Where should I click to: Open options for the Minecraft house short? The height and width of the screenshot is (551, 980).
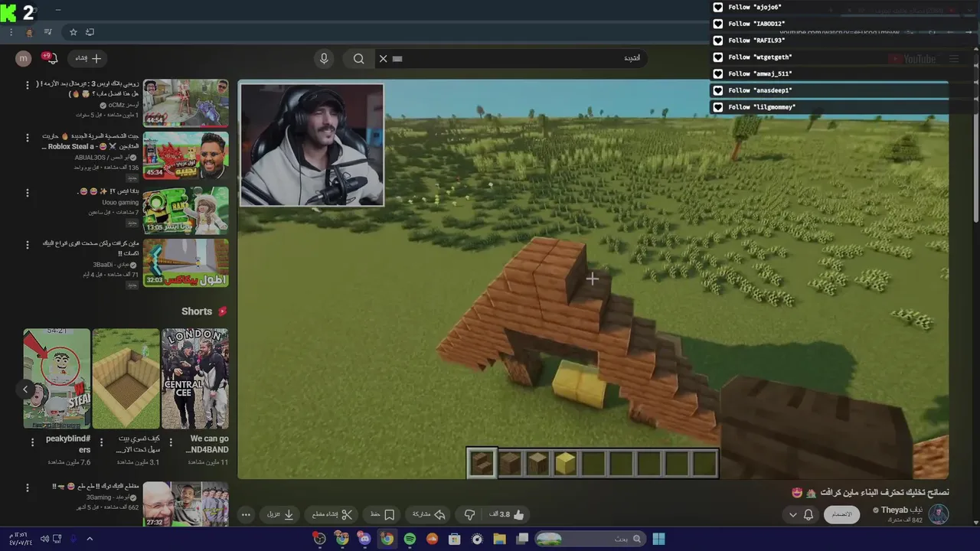pyautogui.click(x=101, y=442)
